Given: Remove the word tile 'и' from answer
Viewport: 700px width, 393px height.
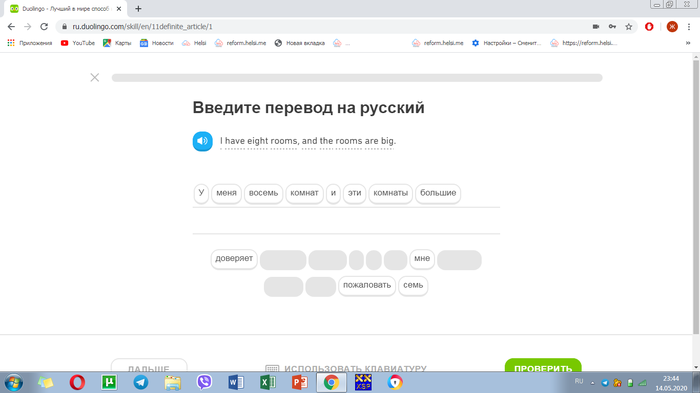Looking at the screenshot, I should pos(333,193).
